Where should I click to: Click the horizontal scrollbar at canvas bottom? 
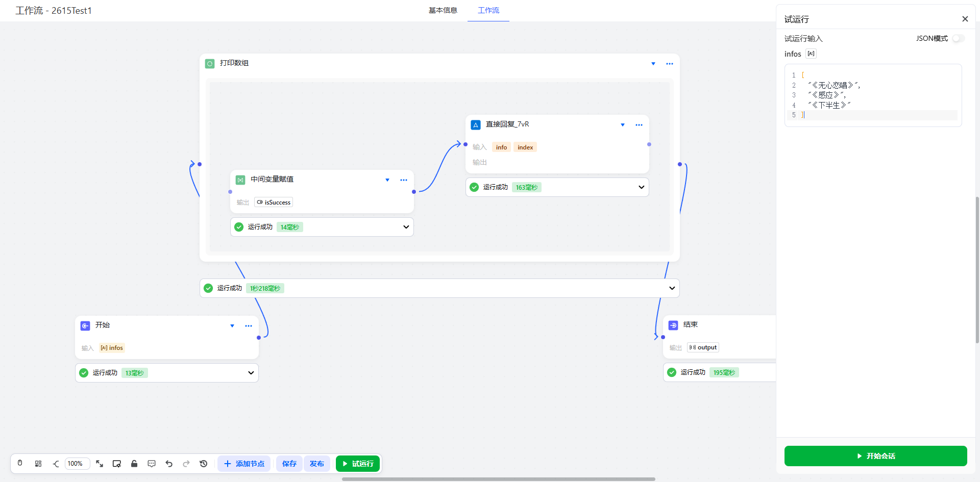pos(498,479)
